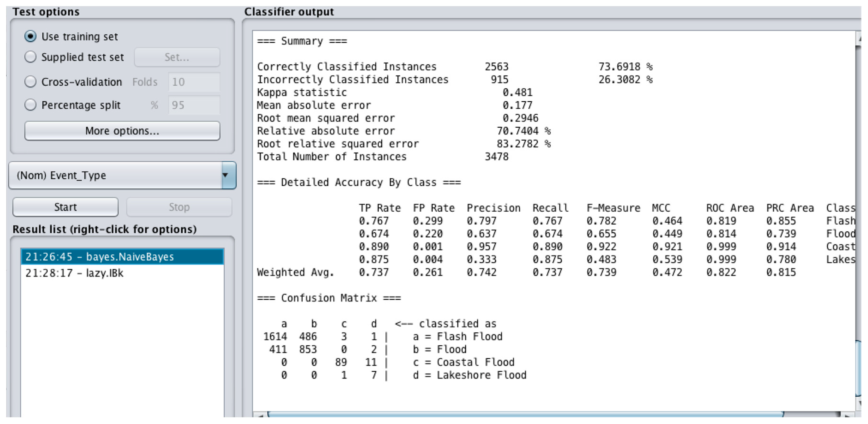Click the vertical scrollbar thumb of Classifier output
The width and height of the screenshot is (868, 424).
click(x=858, y=369)
